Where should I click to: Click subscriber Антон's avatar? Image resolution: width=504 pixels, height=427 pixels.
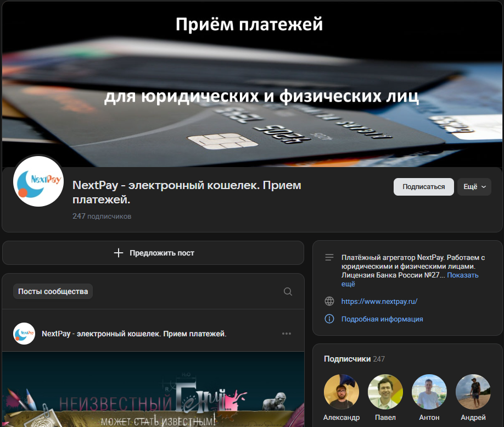pos(429,392)
